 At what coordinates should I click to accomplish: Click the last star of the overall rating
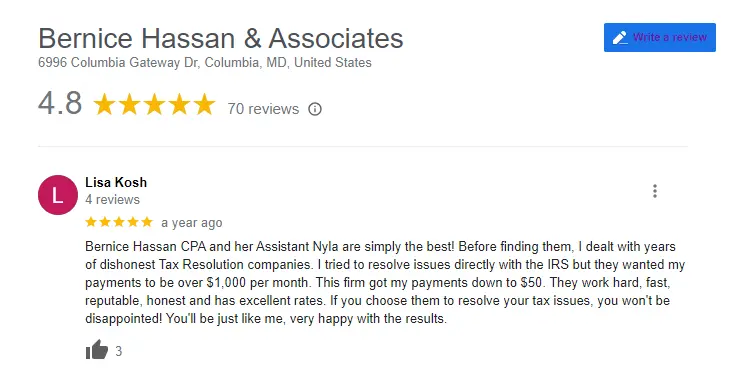(x=204, y=105)
